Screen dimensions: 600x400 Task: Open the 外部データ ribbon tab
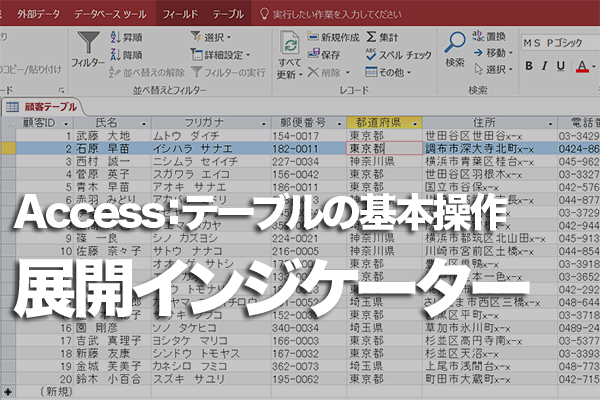pos(38,14)
